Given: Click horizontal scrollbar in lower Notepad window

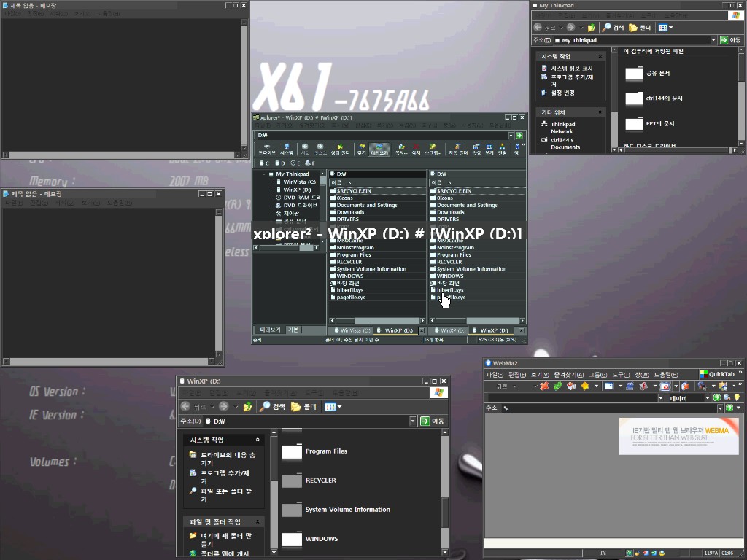Looking at the screenshot, I should click(x=109, y=362).
